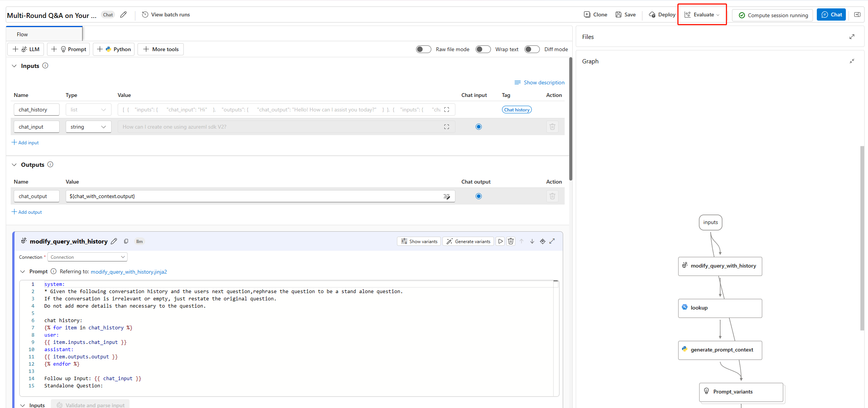Run the modify_query_with_history node
This screenshot has width=868, height=408.
[x=500, y=241]
